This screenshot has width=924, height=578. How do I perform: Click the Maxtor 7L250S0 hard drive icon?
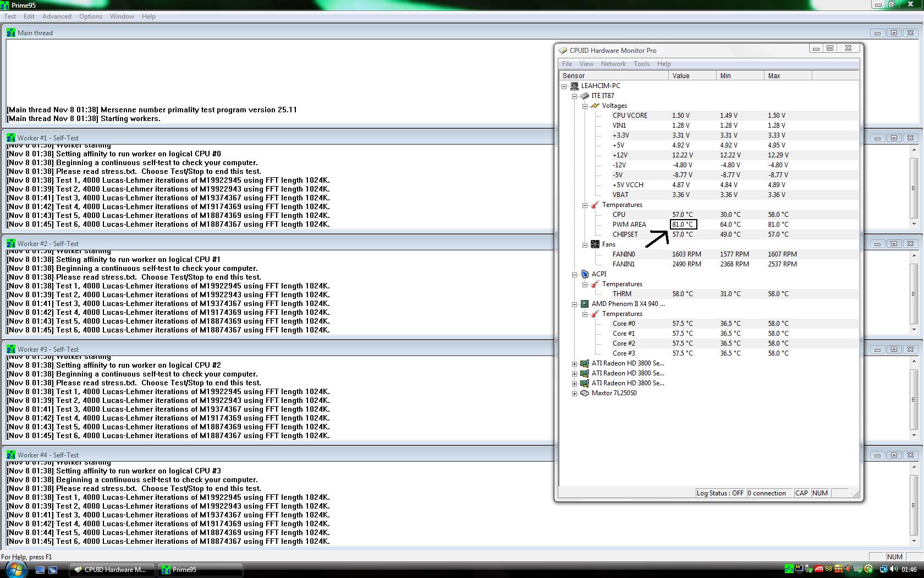(x=585, y=393)
